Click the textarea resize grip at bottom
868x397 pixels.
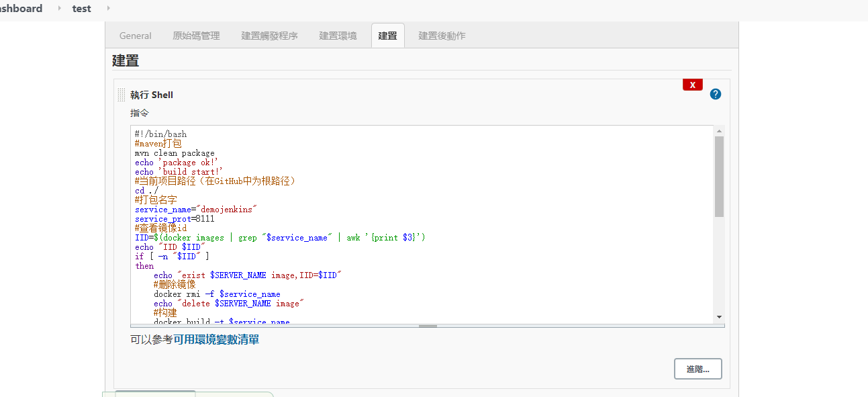click(428, 326)
